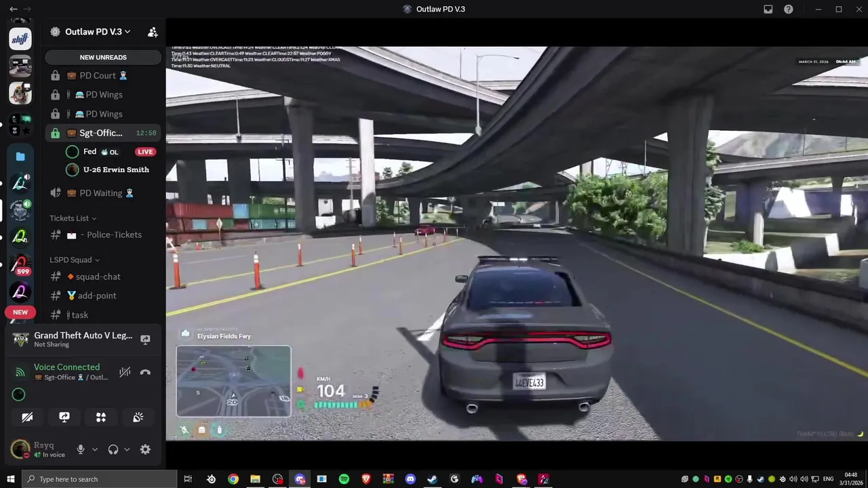Open Discord Help icon
The width and height of the screenshot is (868, 488).
789,9
